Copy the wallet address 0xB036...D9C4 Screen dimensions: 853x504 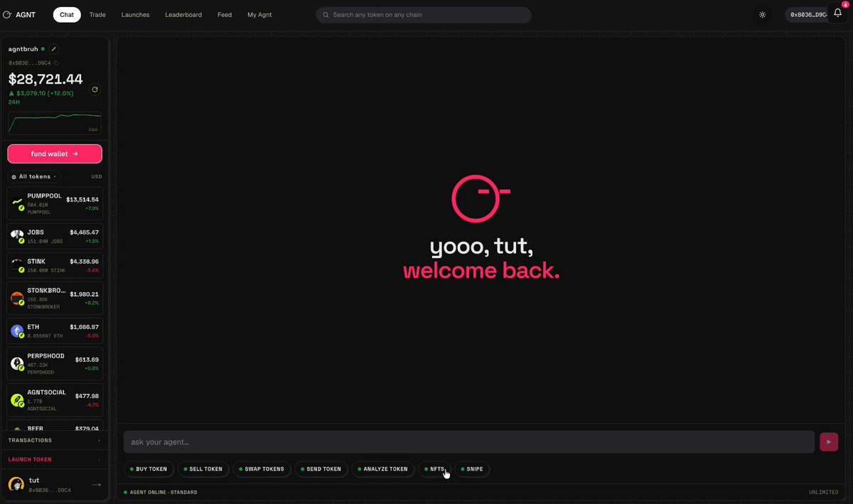57,63
